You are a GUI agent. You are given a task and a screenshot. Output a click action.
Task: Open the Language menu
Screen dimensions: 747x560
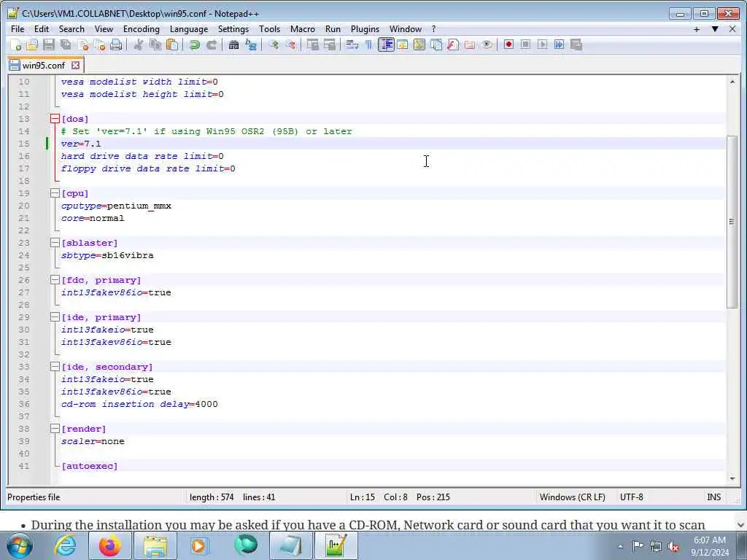pyautogui.click(x=189, y=29)
